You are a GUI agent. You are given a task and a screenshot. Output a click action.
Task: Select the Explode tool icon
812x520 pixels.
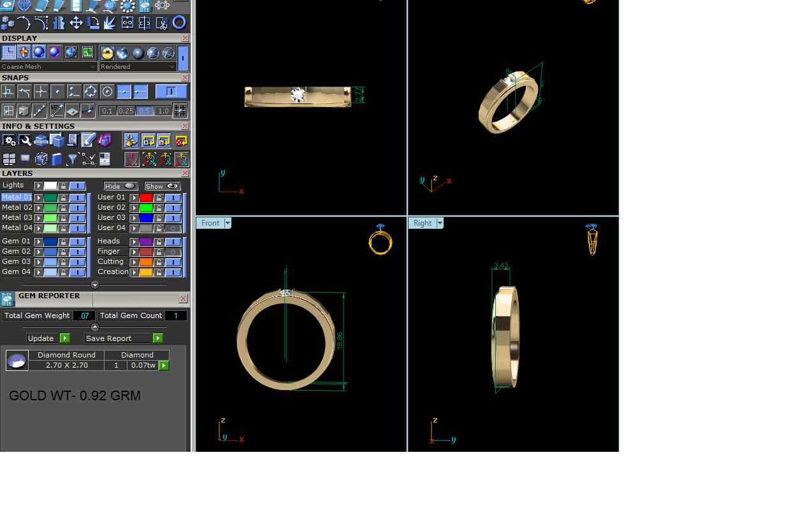coord(110,23)
